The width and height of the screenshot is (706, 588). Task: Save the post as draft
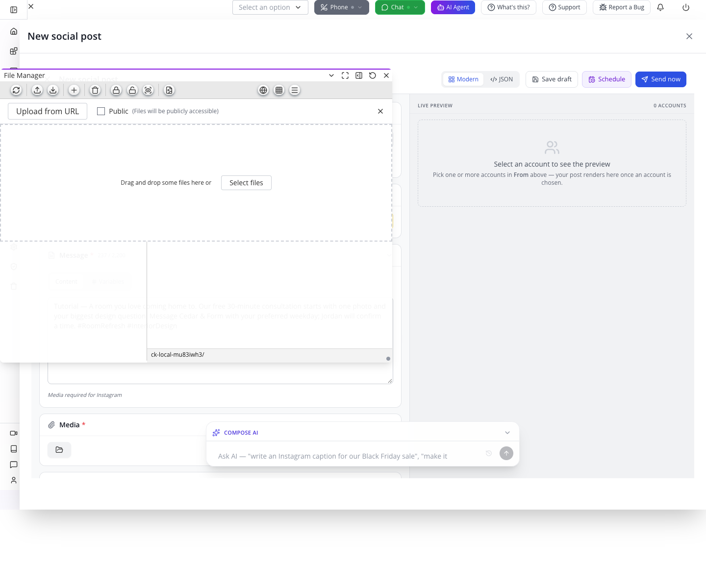point(552,79)
